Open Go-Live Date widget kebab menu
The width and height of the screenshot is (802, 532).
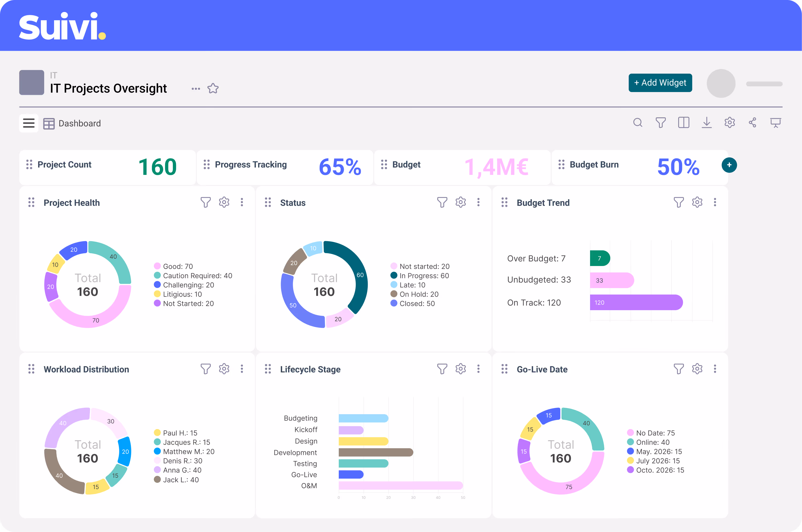(715, 369)
